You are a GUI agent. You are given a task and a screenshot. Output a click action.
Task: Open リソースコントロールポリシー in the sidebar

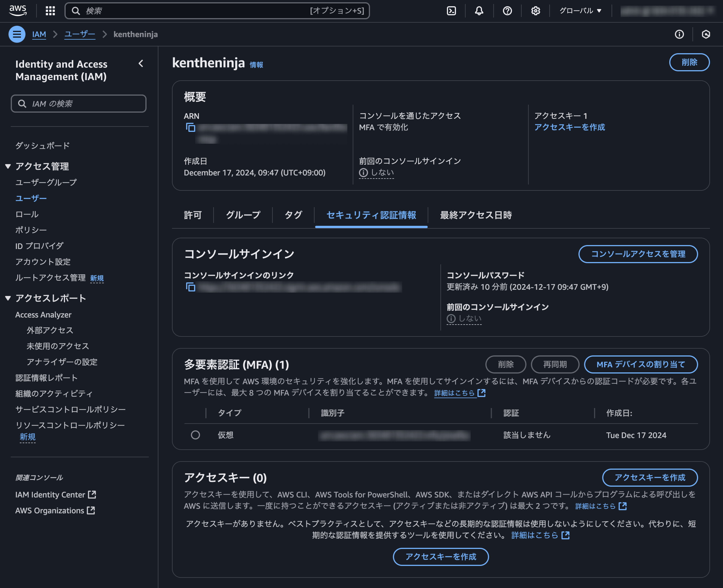click(70, 425)
